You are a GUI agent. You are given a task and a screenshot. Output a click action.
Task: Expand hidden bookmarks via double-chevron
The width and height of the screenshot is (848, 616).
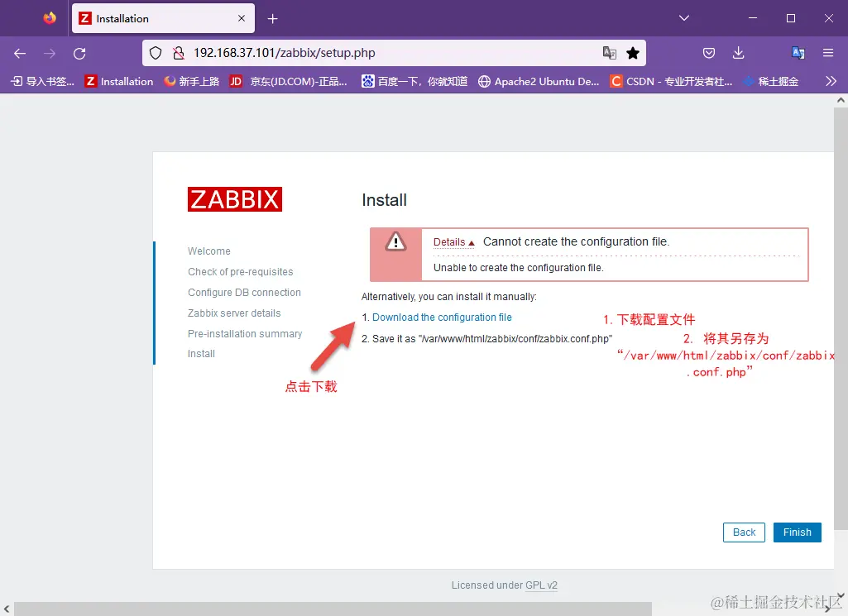[831, 81]
